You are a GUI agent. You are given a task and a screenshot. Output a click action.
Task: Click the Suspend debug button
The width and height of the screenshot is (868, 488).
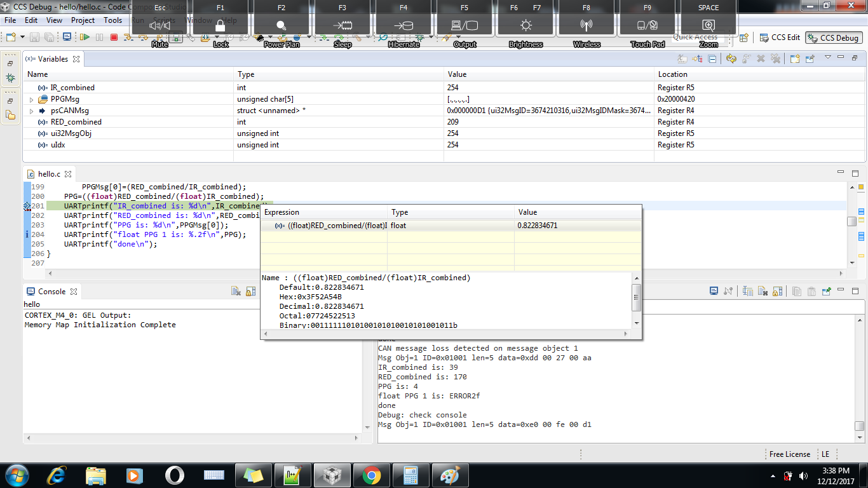[x=99, y=37]
